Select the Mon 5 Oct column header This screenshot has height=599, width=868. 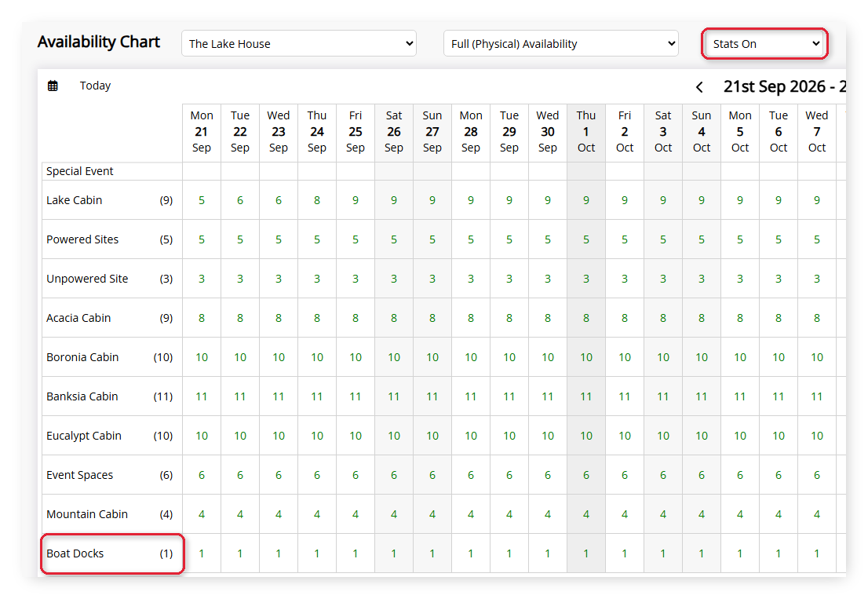[x=740, y=132]
